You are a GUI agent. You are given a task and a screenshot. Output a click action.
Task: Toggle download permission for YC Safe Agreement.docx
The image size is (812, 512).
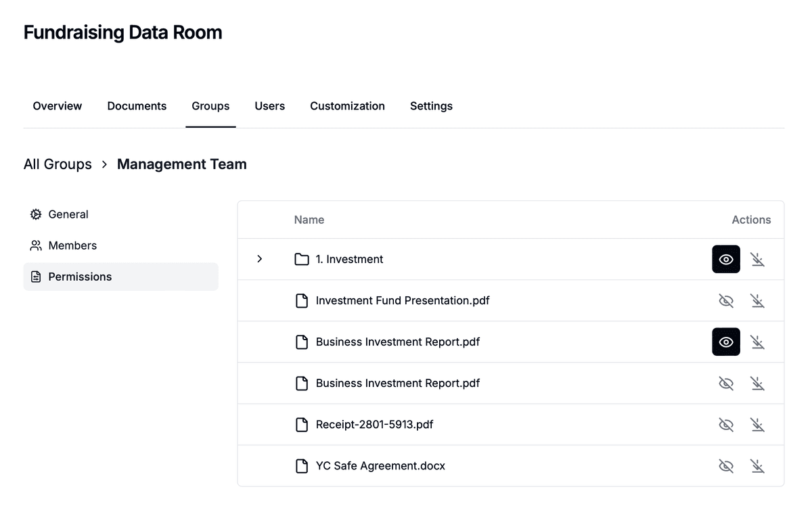pos(757,466)
